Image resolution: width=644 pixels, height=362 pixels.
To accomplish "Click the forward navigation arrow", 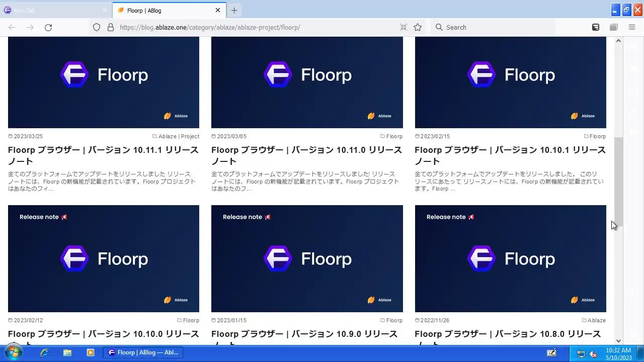I will 30,27.
